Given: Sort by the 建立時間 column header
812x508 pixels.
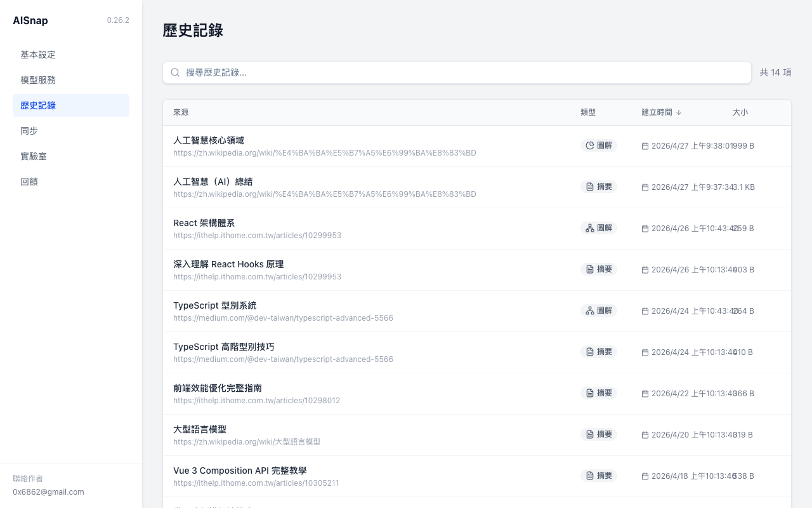Looking at the screenshot, I should [661, 112].
